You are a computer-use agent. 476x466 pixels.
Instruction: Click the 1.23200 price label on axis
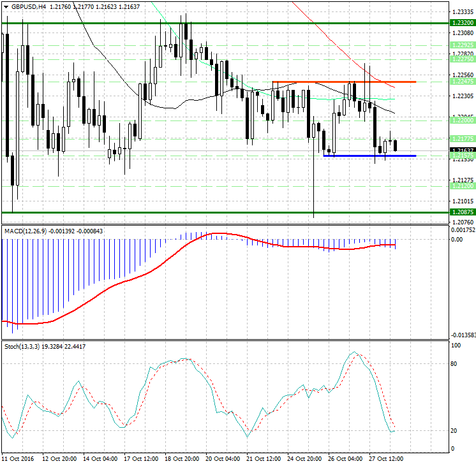[x=461, y=21]
